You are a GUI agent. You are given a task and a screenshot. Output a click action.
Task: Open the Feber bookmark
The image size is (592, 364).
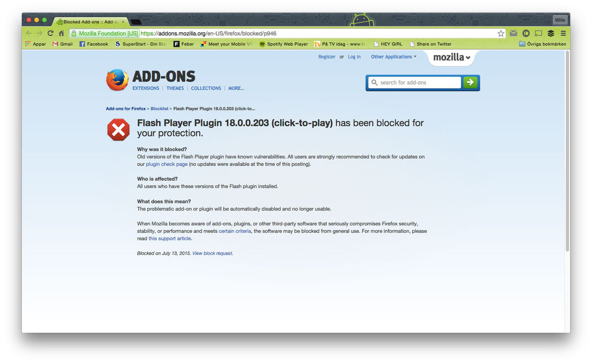pyautogui.click(x=184, y=44)
